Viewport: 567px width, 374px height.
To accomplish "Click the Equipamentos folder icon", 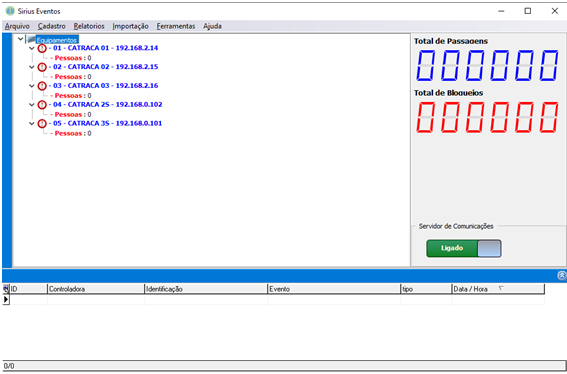I will [31, 39].
